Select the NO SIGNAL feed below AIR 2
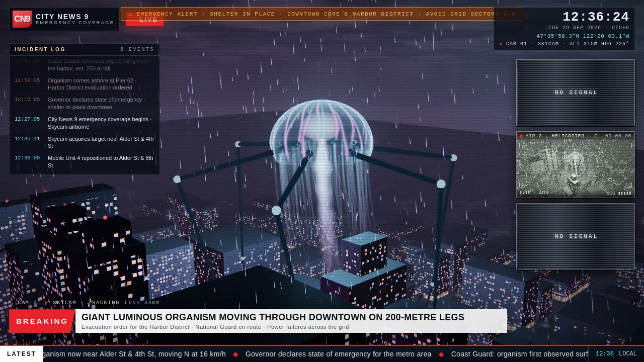Image resolution: width=644 pixels, height=362 pixels. click(x=576, y=236)
